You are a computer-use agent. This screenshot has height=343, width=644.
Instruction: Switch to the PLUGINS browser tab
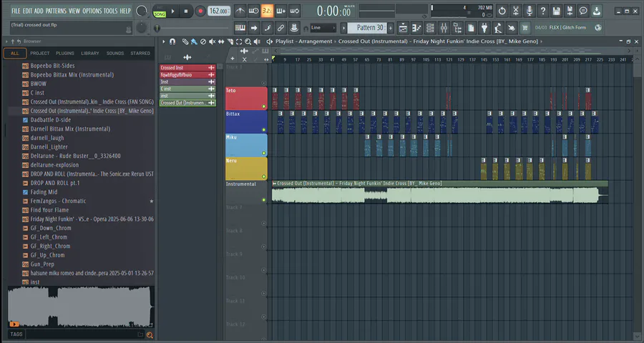point(65,54)
